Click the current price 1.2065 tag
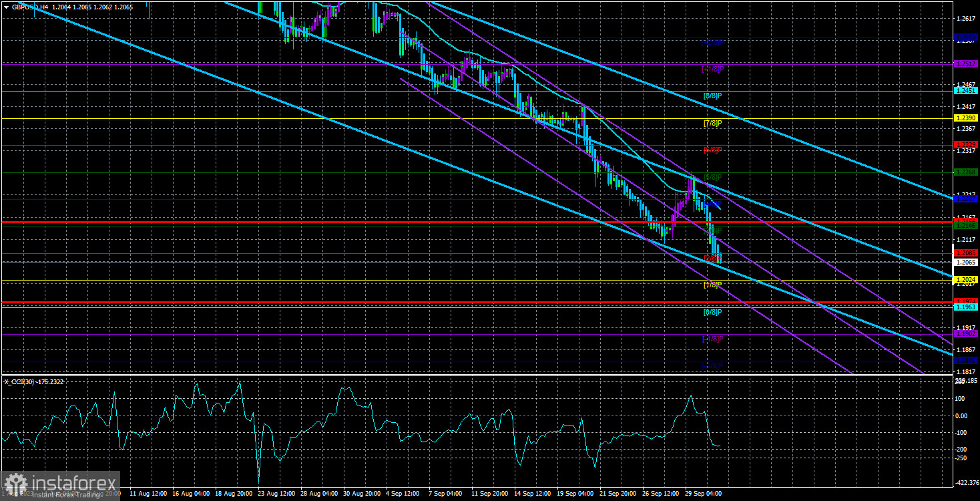The width and height of the screenshot is (980, 501). point(966,262)
